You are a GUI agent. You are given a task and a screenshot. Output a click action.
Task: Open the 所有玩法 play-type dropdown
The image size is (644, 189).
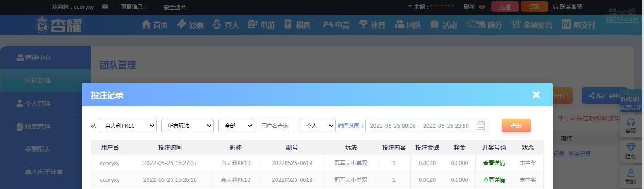187,126
